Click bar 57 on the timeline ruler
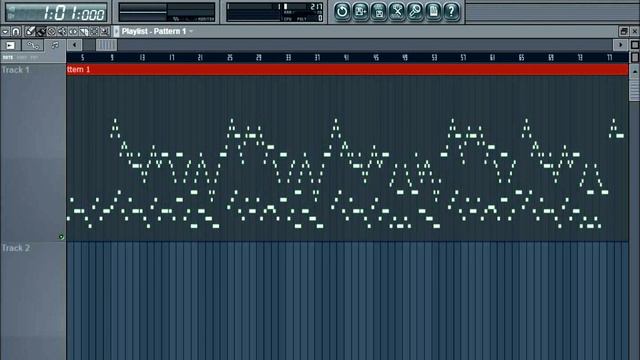The width and height of the screenshot is (640, 360). point(463,58)
